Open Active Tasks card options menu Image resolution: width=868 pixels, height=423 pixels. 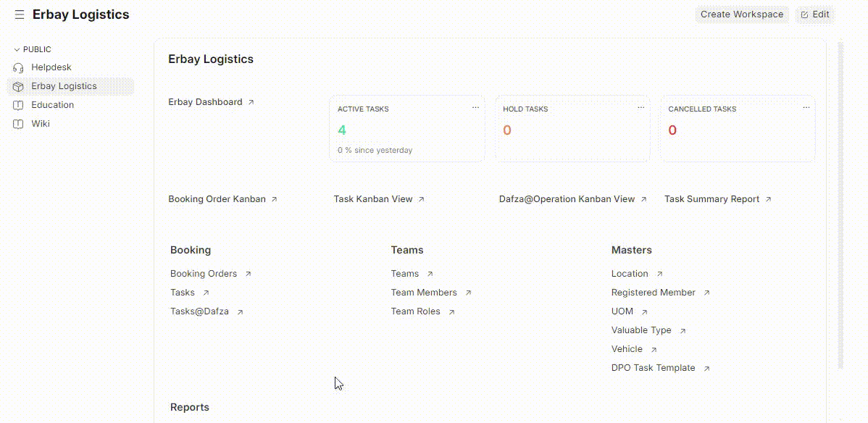click(x=475, y=108)
